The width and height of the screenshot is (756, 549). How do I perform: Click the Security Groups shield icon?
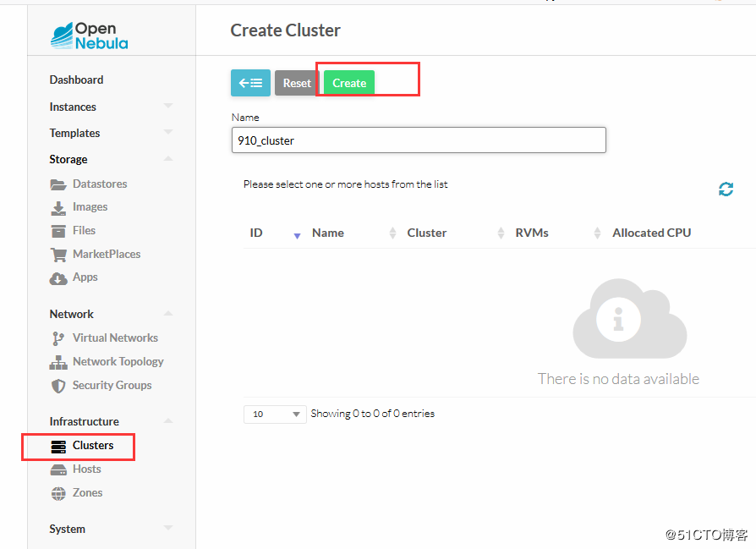[x=58, y=386]
